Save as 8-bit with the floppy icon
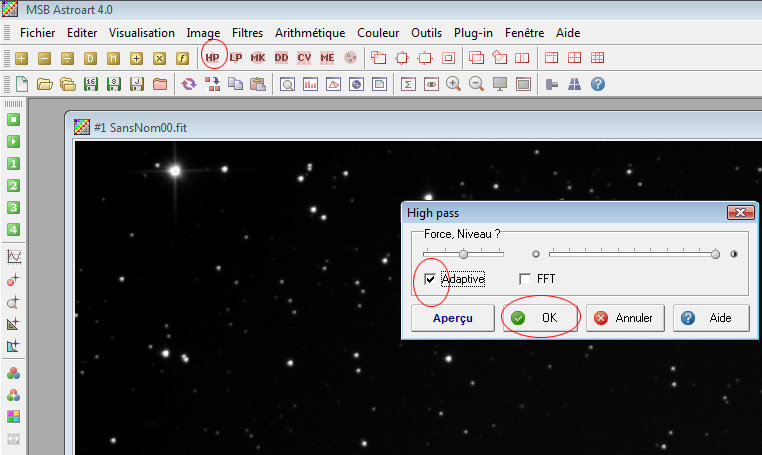Screen dimensions: 762x455 pyautogui.click(x=114, y=84)
